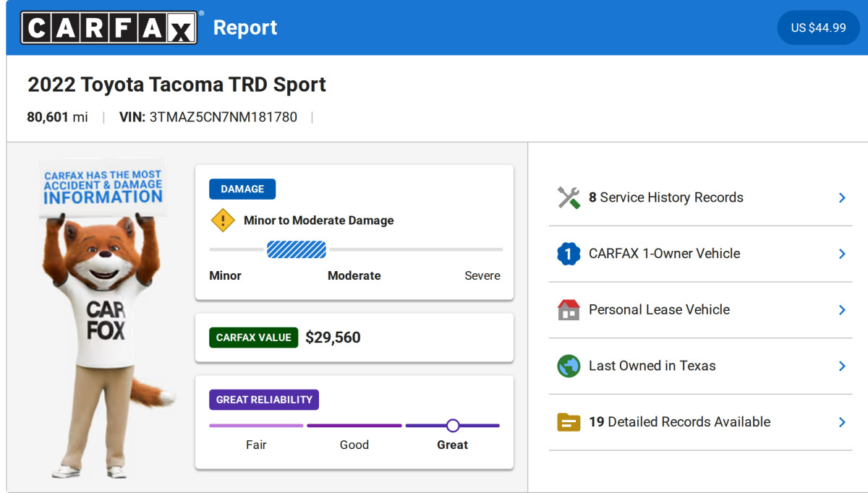Click the Great reliability label

coord(453,445)
